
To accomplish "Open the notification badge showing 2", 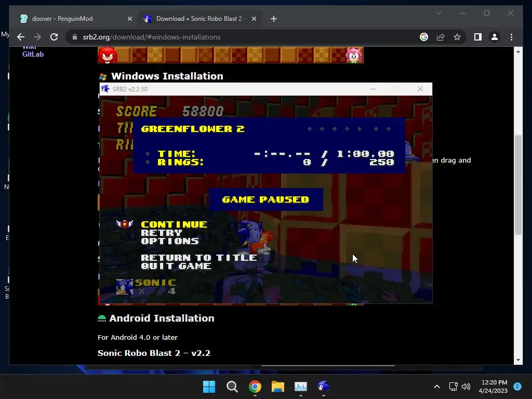I will 517,386.
